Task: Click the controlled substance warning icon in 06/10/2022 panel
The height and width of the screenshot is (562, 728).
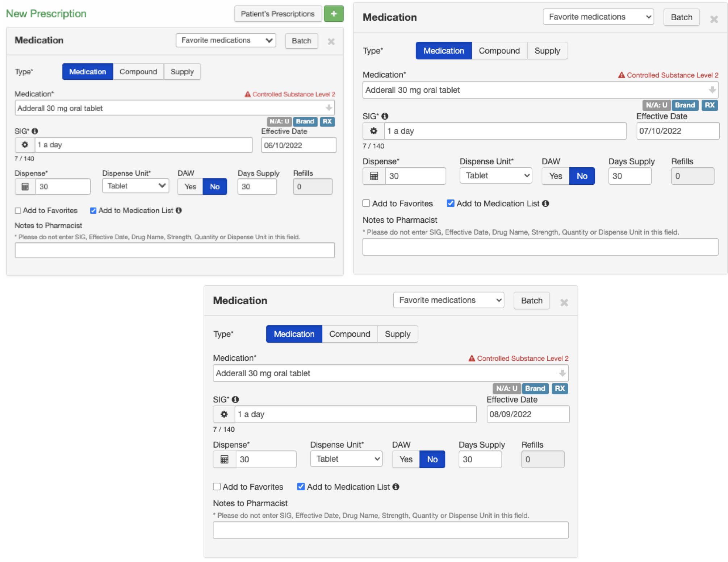Action: (x=248, y=94)
